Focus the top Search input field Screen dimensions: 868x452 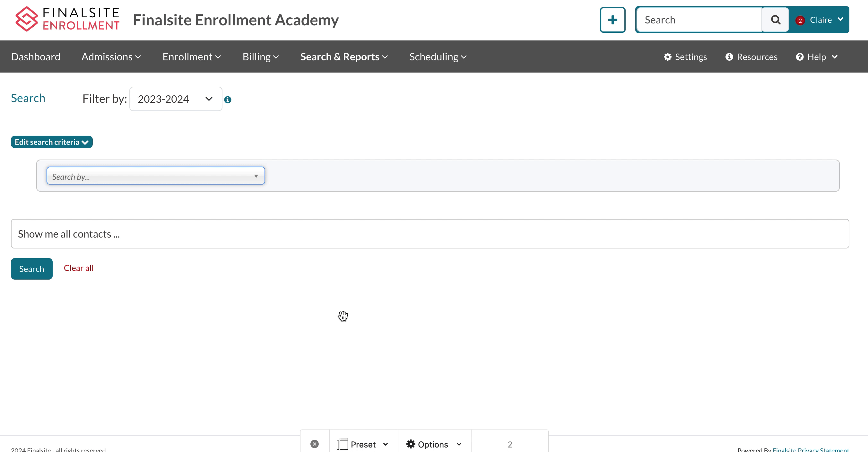point(699,20)
